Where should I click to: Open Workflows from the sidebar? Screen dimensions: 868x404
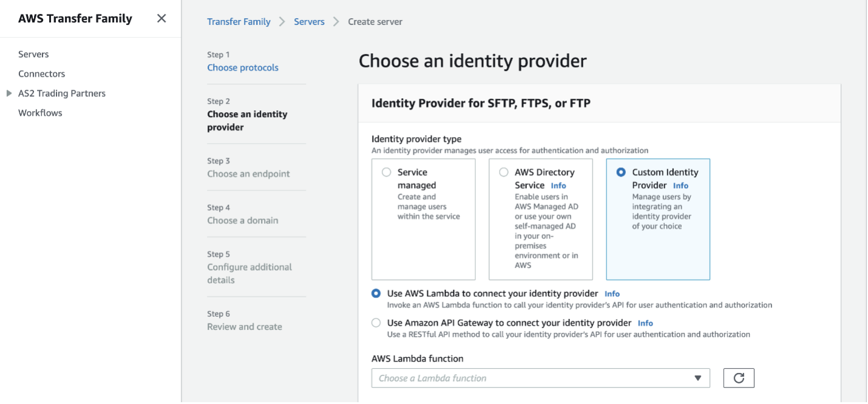point(40,112)
